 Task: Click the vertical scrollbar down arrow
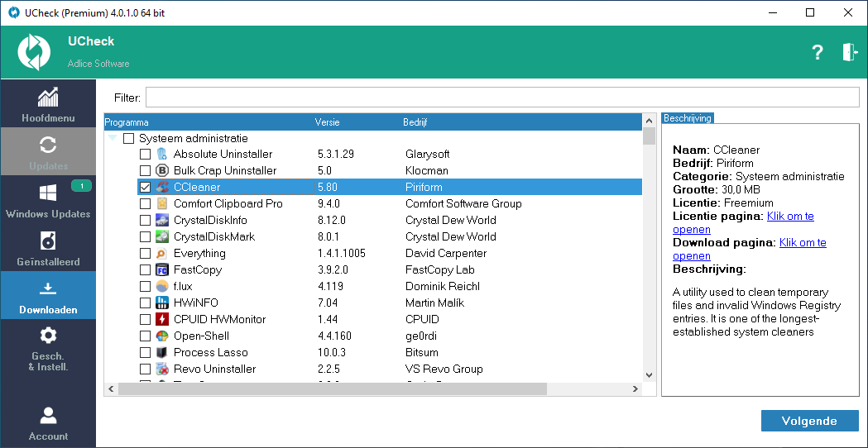tap(650, 374)
